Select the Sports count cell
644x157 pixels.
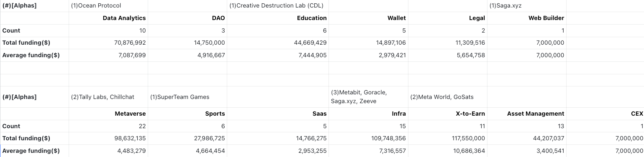point(187,126)
